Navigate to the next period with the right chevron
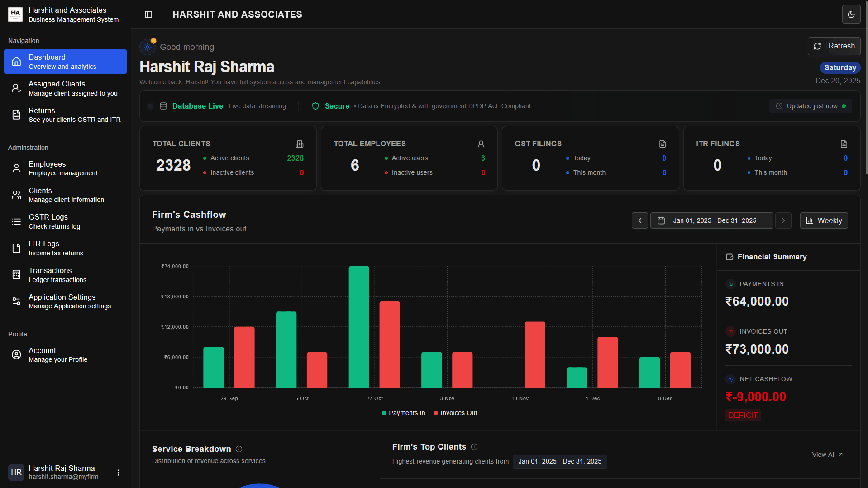 tap(783, 220)
